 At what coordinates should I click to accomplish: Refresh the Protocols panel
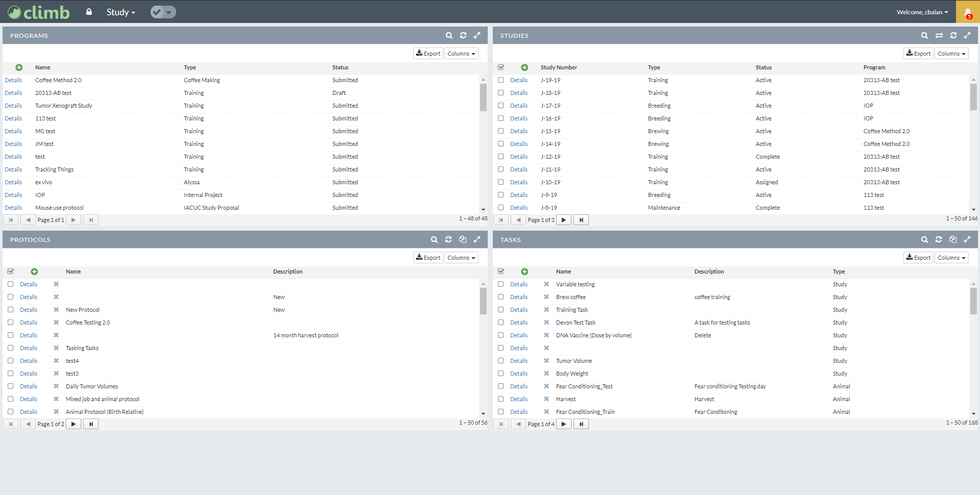tap(448, 239)
